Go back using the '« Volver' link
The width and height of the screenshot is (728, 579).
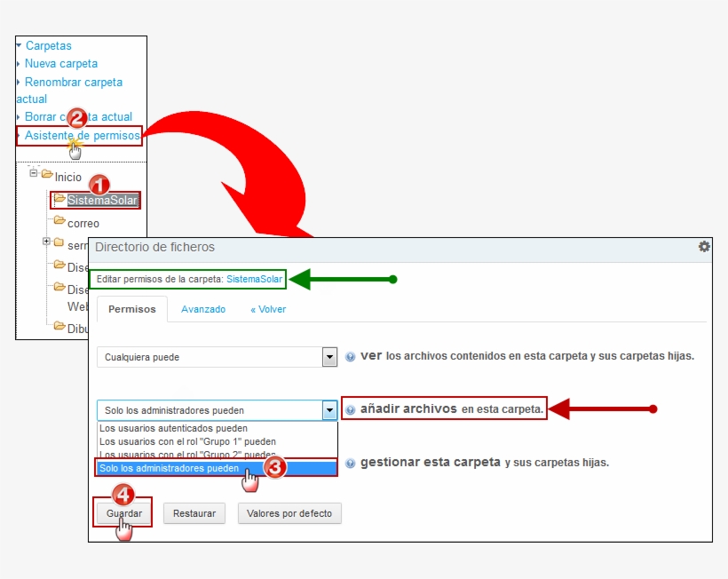point(268,309)
